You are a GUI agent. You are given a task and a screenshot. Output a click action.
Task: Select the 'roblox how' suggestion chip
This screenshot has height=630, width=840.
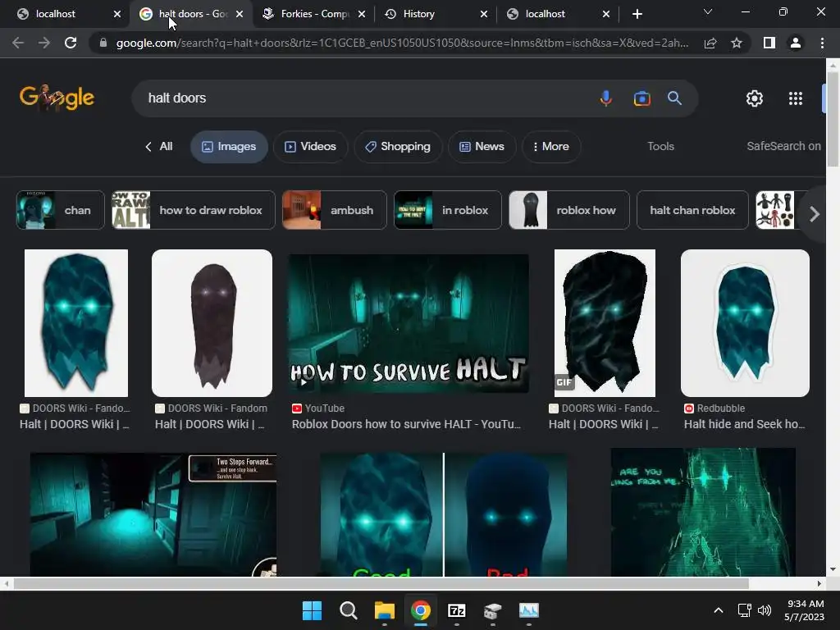point(569,210)
